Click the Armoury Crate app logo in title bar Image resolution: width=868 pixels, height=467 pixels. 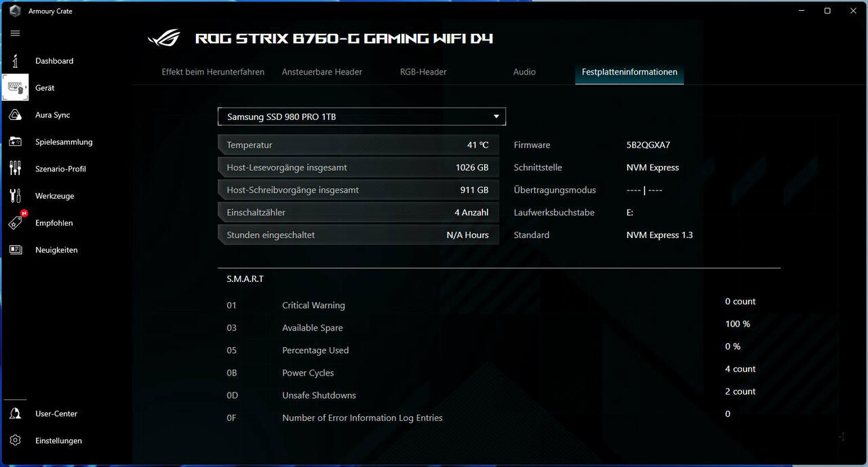pyautogui.click(x=15, y=11)
